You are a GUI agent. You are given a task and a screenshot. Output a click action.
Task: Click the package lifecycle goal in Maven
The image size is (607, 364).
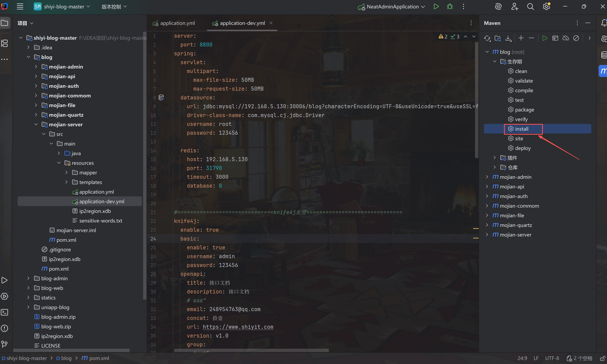point(524,110)
